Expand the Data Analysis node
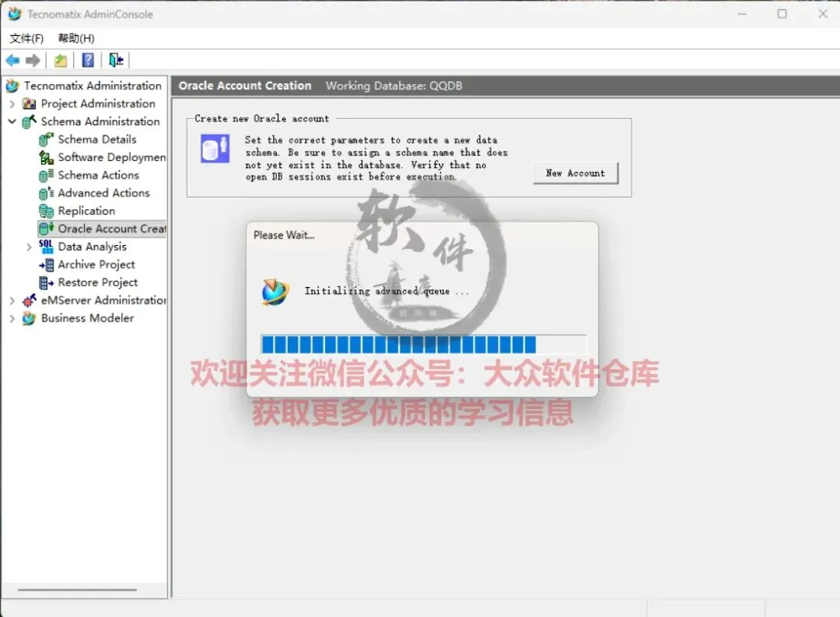The image size is (840, 617). (29, 247)
